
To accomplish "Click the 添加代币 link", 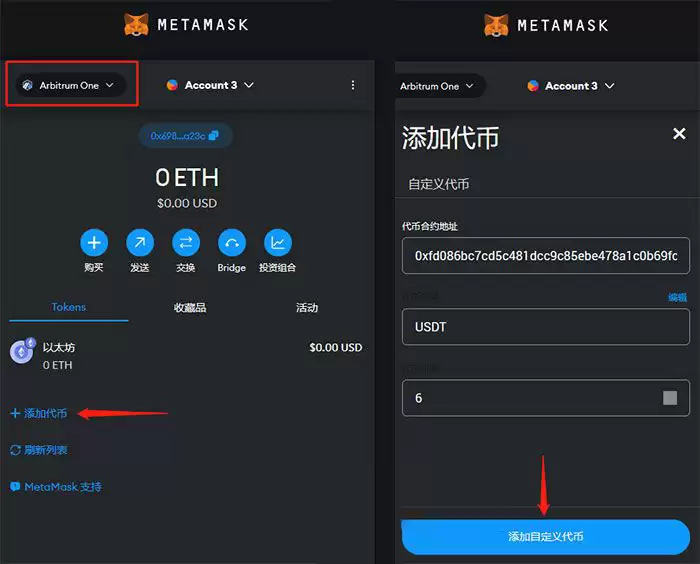I will click(x=39, y=413).
